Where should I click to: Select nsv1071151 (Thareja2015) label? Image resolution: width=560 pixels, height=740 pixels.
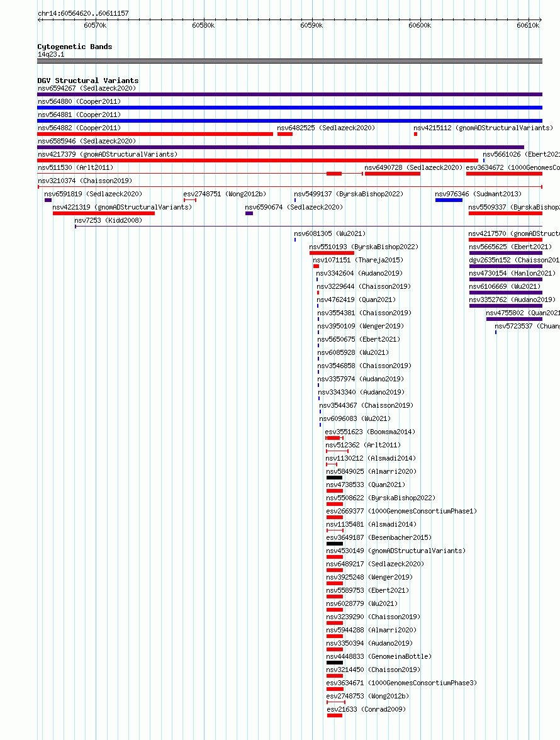(x=358, y=260)
